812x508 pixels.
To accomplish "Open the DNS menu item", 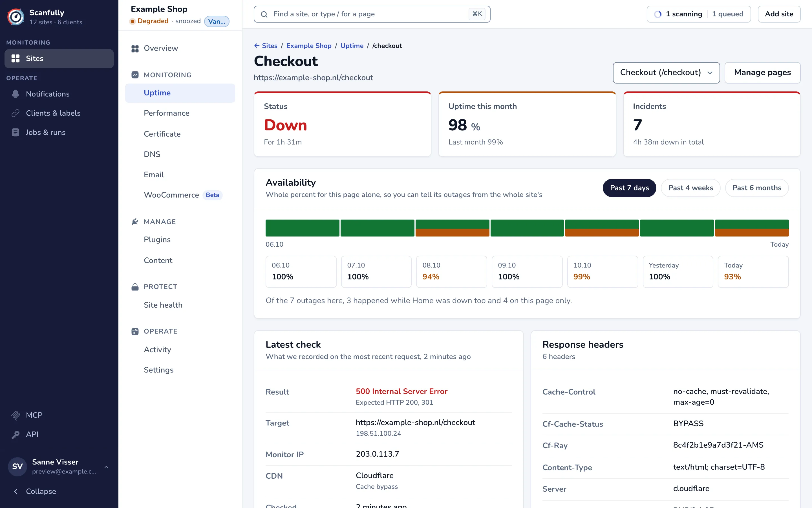I will click(x=180, y=154).
